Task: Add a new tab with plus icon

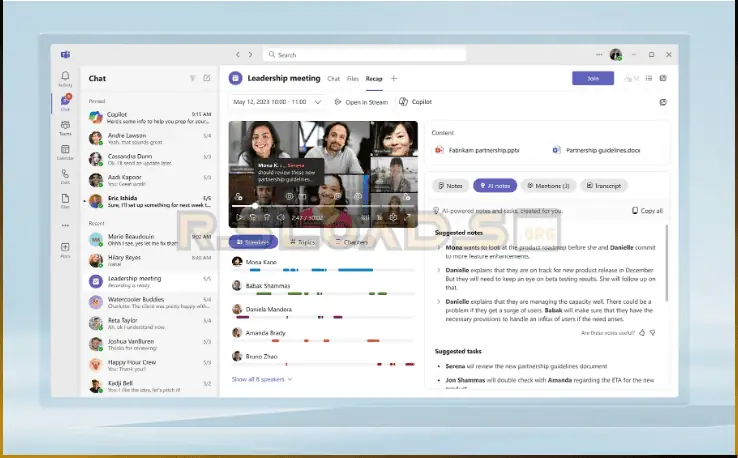Action: pyautogui.click(x=394, y=79)
